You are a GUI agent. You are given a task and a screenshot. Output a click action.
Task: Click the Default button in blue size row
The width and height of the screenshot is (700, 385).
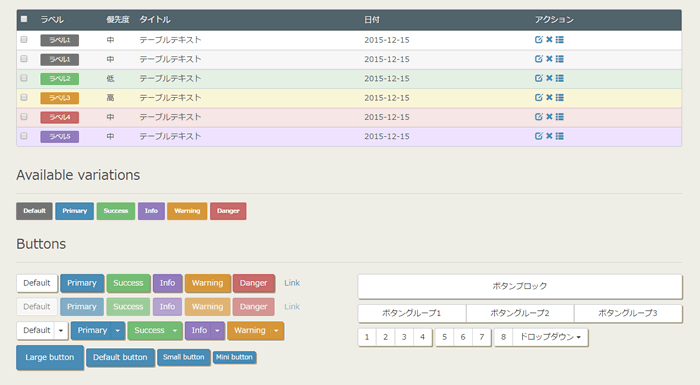(x=121, y=357)
